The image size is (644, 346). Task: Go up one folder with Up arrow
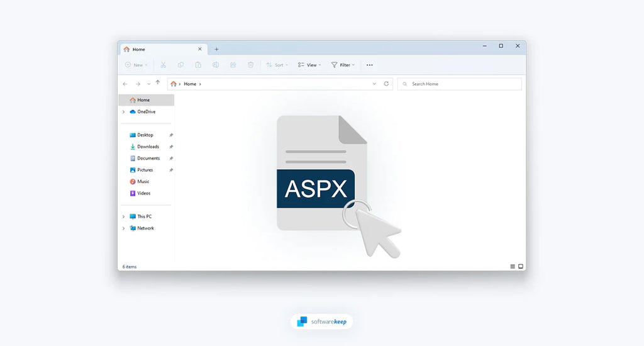pyautogui.click(x=158, y=83)
